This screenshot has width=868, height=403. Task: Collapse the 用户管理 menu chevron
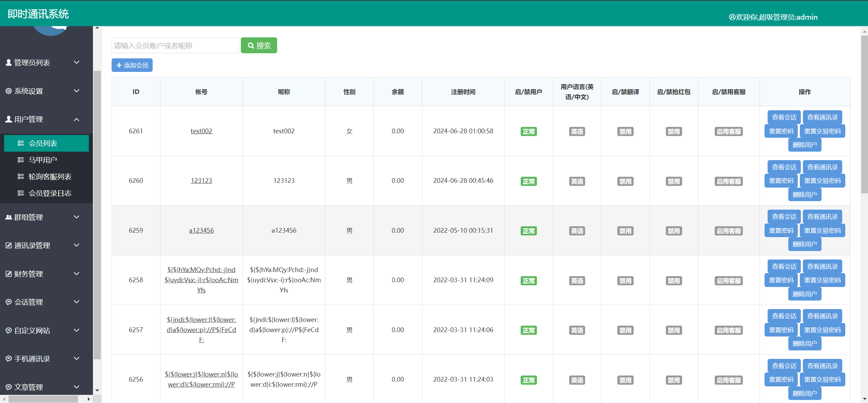point(77,119)
